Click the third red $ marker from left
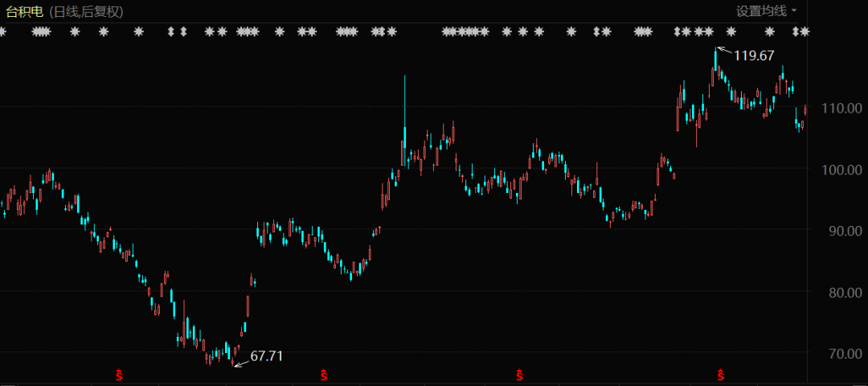 click(520, 375)
